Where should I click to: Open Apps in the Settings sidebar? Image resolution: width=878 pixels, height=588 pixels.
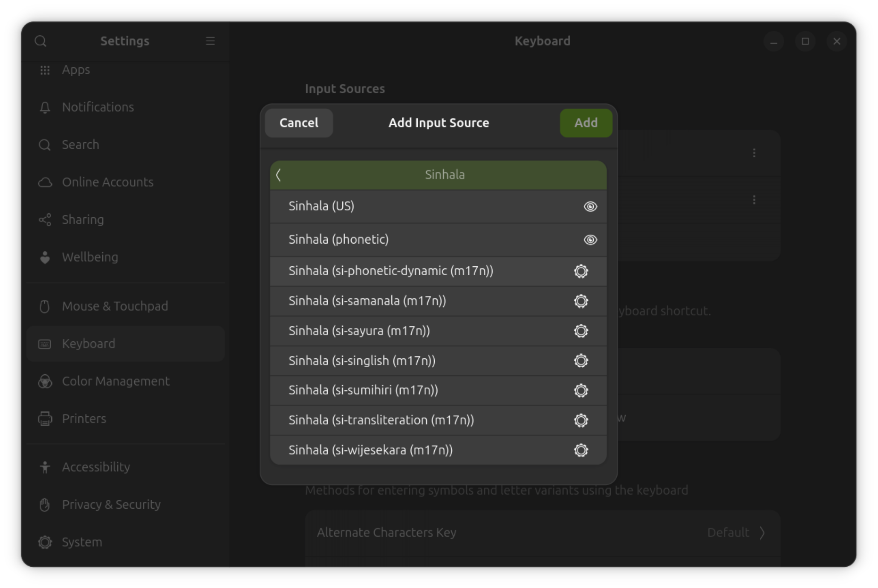coord(125,70)
